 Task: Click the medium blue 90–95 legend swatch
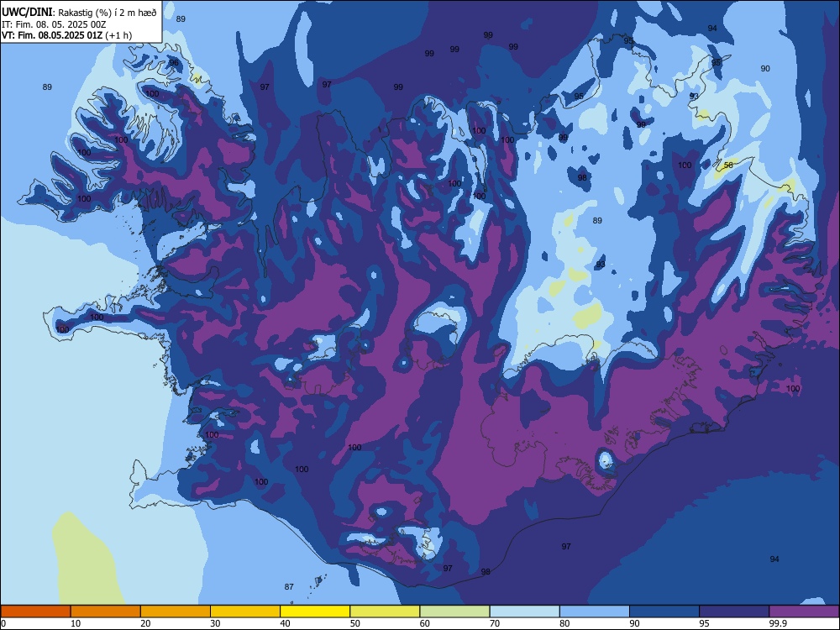coord(664,612)
